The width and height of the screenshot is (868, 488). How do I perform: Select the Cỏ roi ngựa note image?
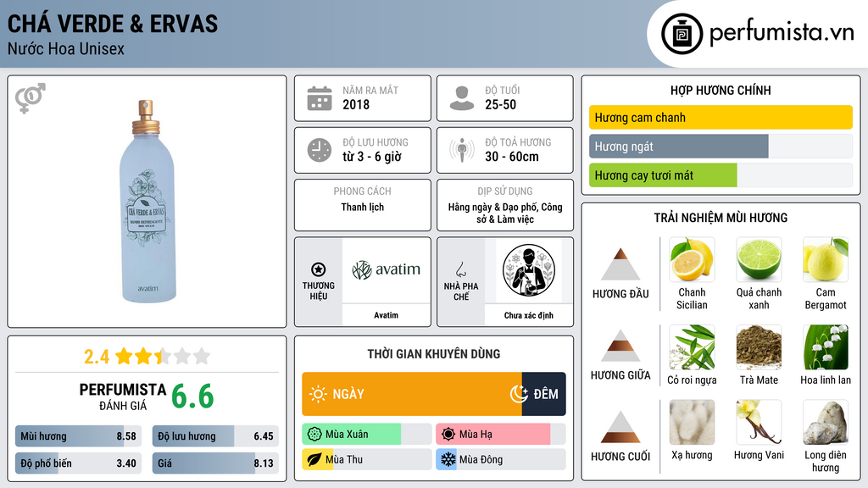692,347
